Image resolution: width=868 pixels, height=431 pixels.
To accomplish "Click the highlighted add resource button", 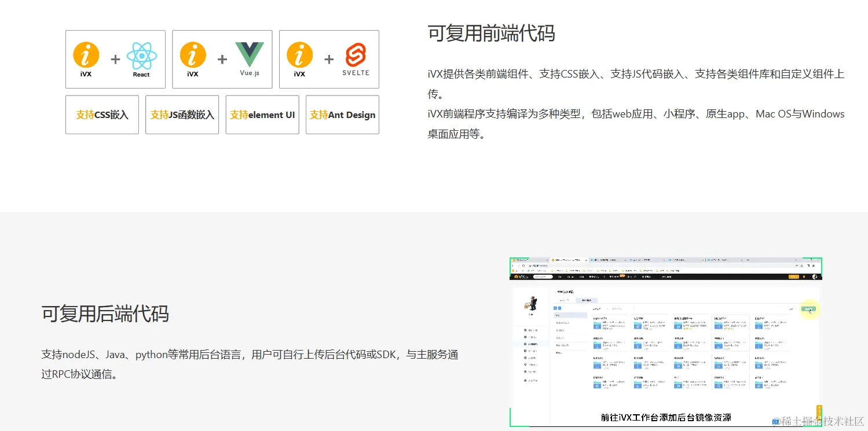I will [x=810, y=308].
